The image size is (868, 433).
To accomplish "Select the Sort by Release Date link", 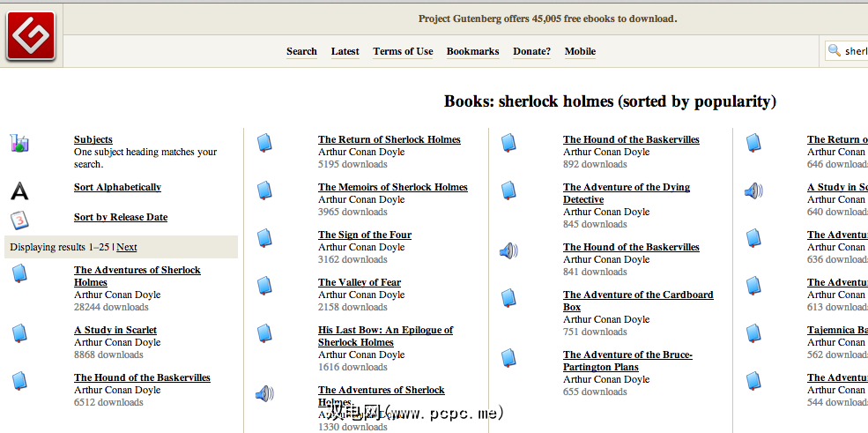I will (121, 217).
